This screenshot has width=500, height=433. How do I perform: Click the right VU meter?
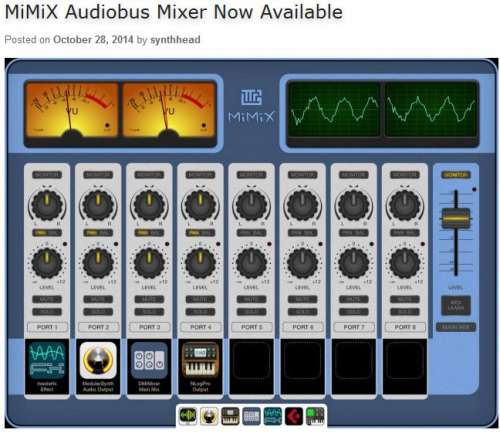[x=169, y=110]
